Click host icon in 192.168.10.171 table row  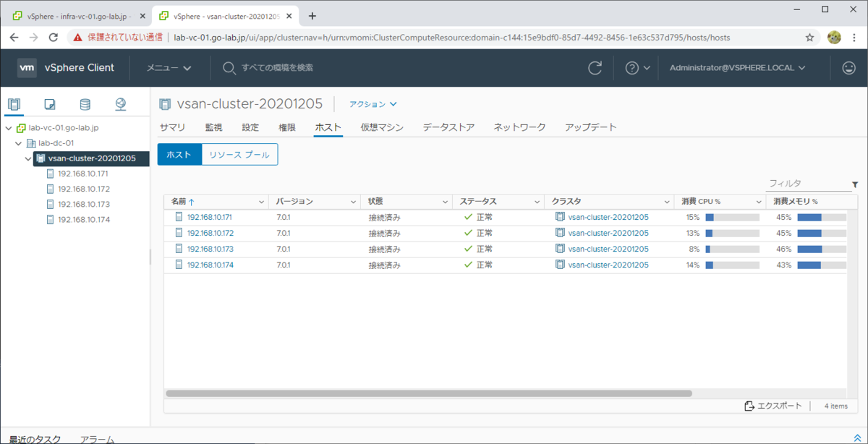point(179,216)
